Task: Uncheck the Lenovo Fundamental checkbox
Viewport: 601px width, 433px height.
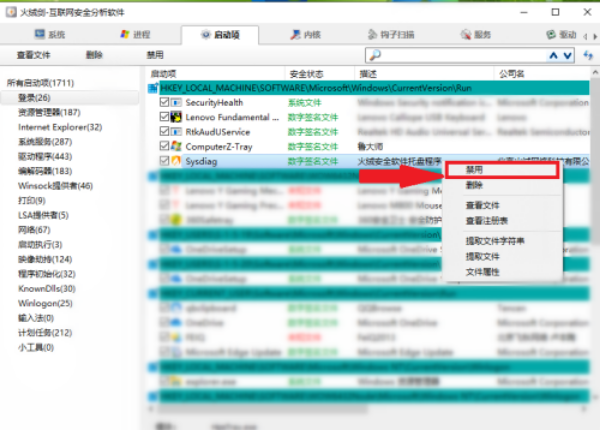Action: coord(164,117)
